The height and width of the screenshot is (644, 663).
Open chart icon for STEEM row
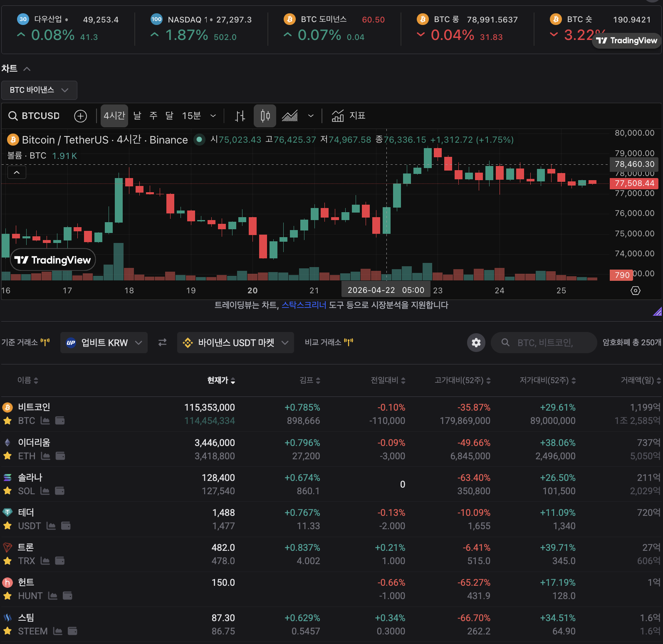click(x=58, y=631)
